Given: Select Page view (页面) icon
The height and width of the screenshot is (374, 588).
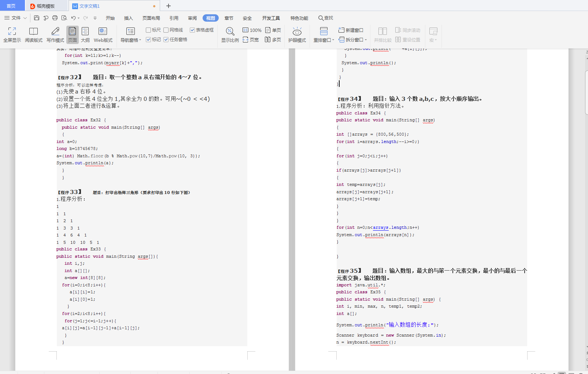Looking at the screenshot, I should pyautogui.click(x=73, y=35).
